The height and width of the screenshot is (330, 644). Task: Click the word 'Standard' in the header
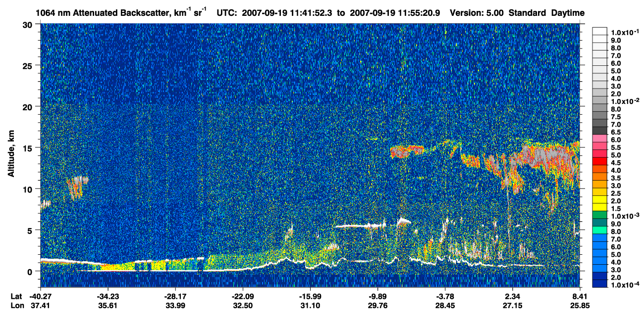pos(528,13)
